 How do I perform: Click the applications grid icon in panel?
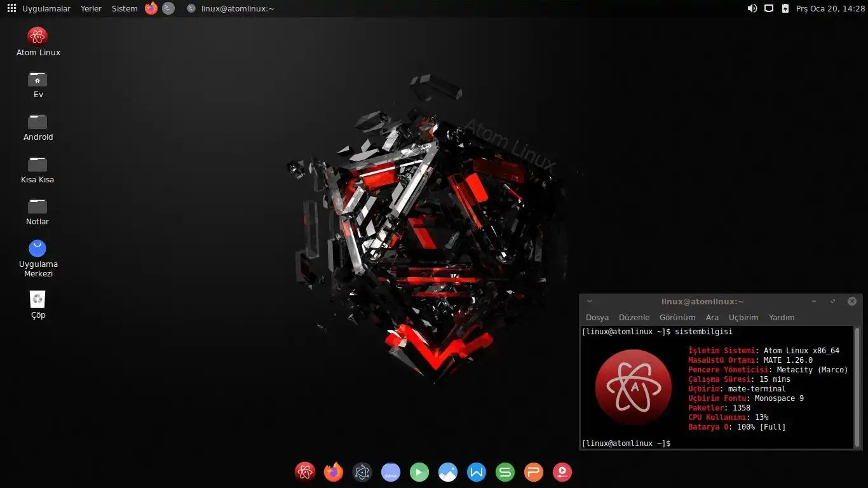point(11,8)
